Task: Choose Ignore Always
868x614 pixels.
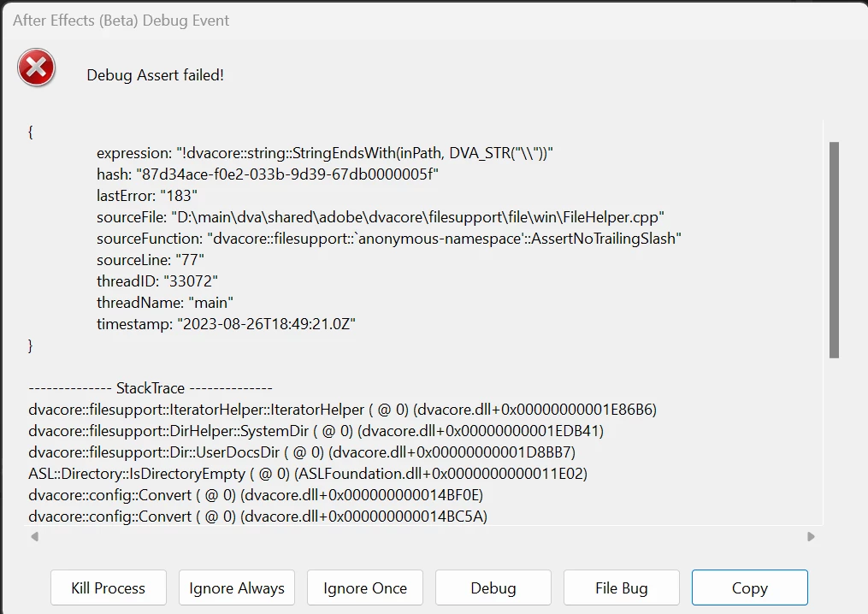Action: point(237,587)
